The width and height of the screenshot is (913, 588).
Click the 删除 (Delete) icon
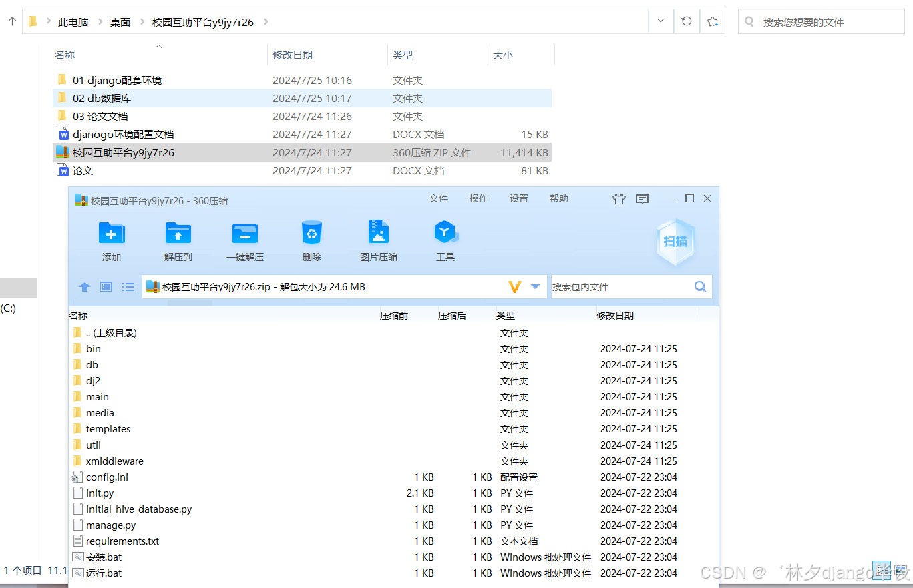(311, 240)
